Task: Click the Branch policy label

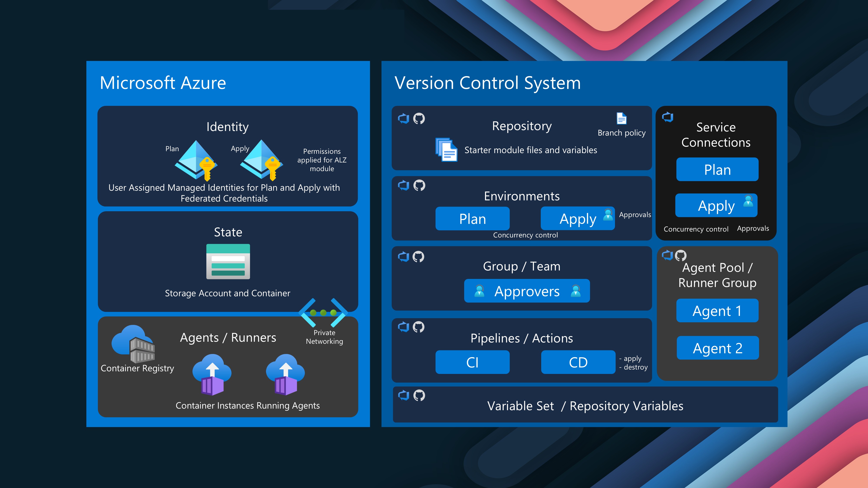Action: 622,133
